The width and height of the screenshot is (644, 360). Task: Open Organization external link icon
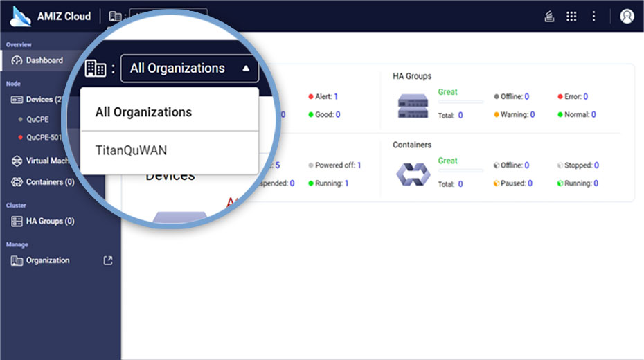(x=107, y=260)
